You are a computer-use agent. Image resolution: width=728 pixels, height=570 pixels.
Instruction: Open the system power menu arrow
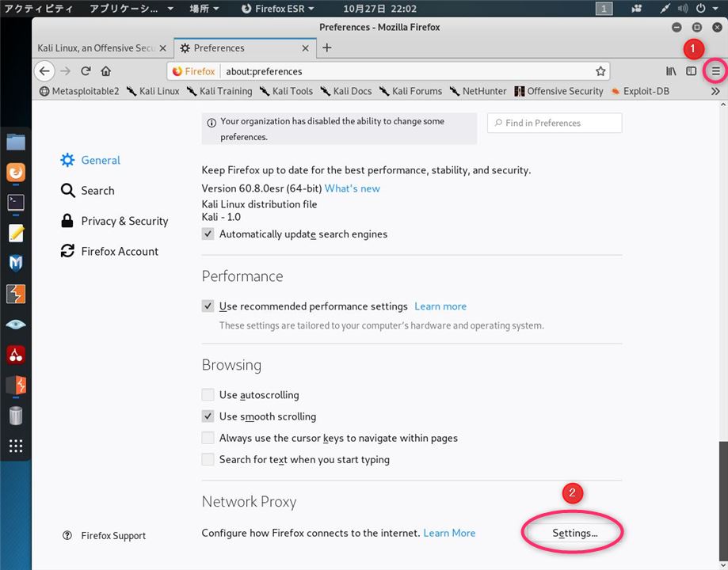click(715, 8)
